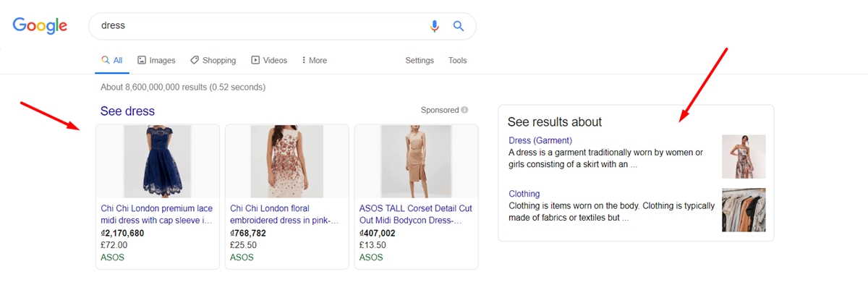This screenshot has height=290, width=868.
Task: Click the Sponsored info icon
Action: [464, 110]
